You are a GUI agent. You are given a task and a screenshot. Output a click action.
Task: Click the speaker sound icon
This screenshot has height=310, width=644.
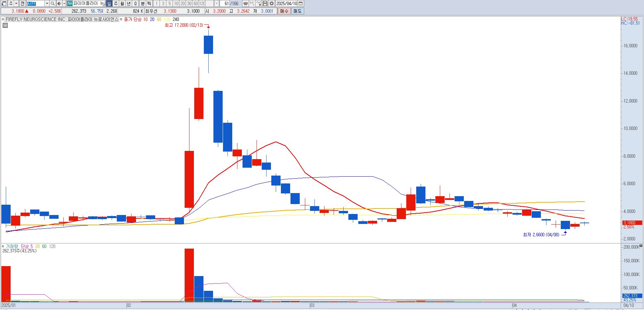(59, 3)
